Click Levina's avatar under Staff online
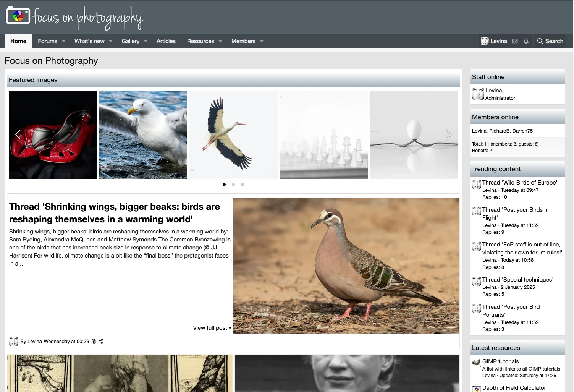 pyautogui.click(x=478, y=94)
